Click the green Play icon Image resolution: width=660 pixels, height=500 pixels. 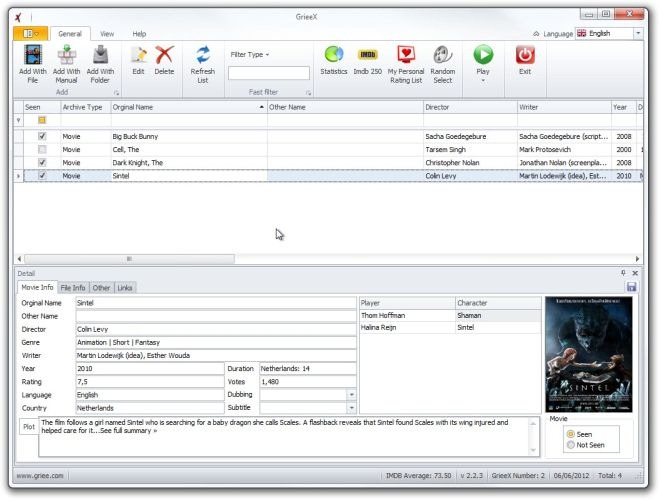(483, 55)
